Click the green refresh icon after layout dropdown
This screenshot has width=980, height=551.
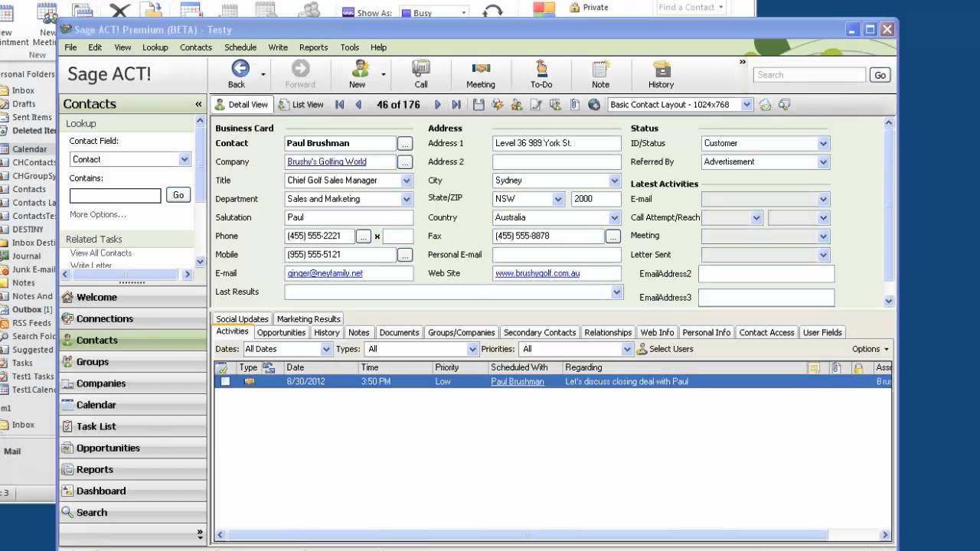[x=765, y=105]
